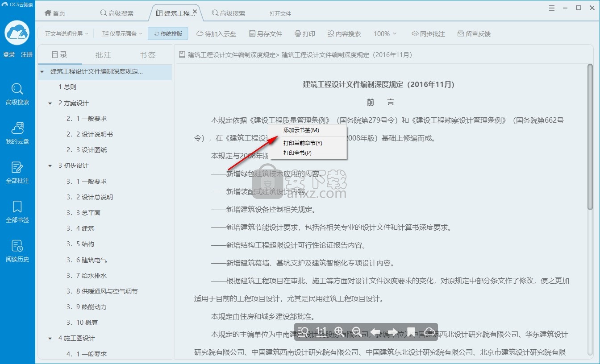Image resolution: width=600 pixels, height=364 pixels.
Task: Click the 登录 link
Action: tap(9, 54)
